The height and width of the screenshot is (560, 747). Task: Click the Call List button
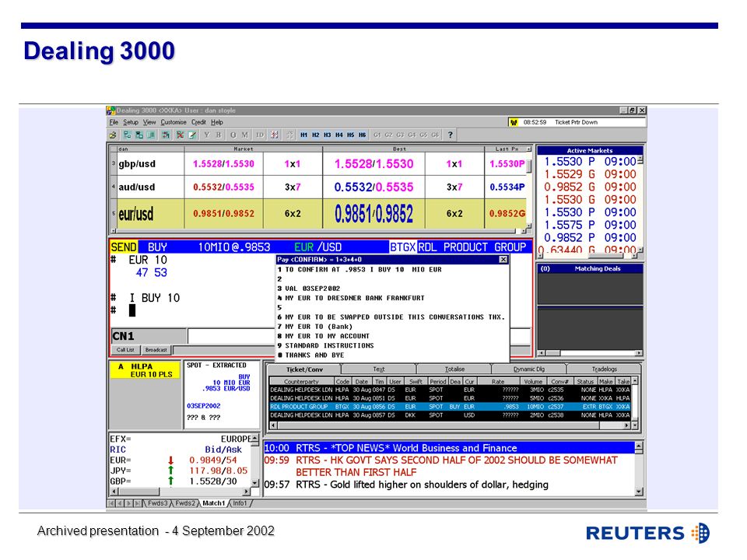click(125, 350)
